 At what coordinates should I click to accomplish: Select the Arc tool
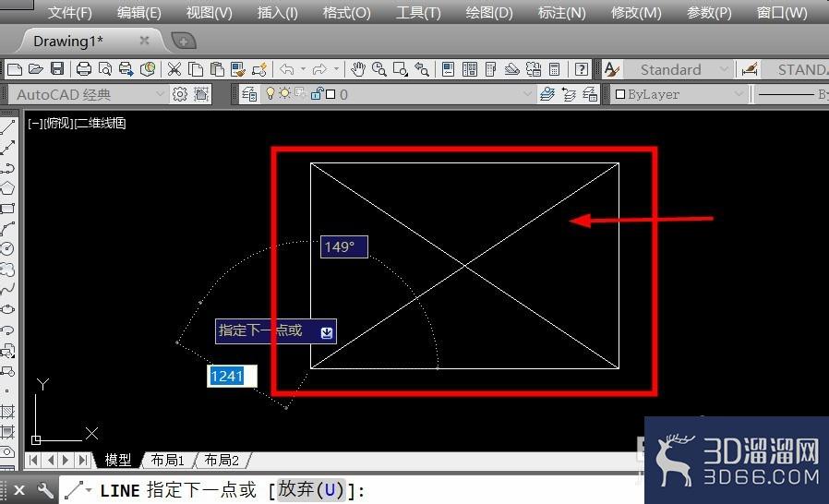tap(7, 229)
